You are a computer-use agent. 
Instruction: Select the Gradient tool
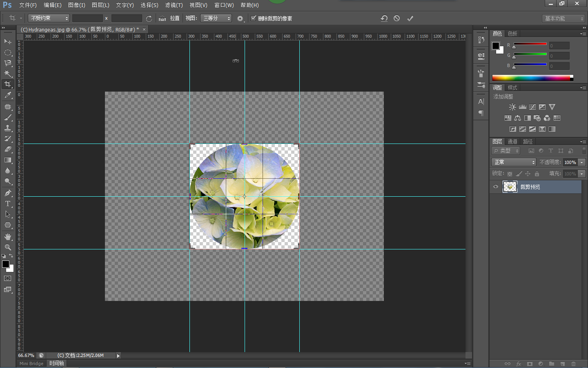[x=7, y=160]
